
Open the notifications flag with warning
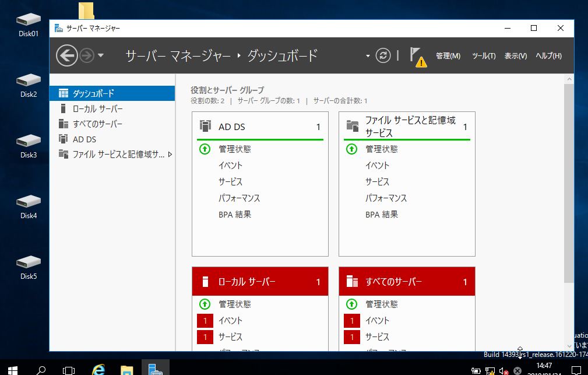tap(418, 57)
